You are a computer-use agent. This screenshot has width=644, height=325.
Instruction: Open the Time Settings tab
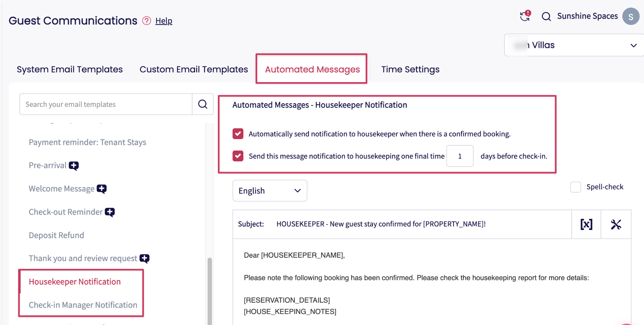[x=410, y=69]
